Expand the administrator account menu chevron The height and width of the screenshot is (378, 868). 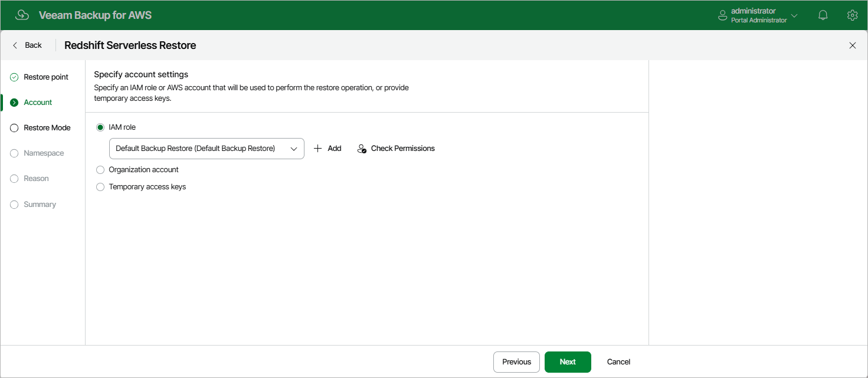coord(794,16)
